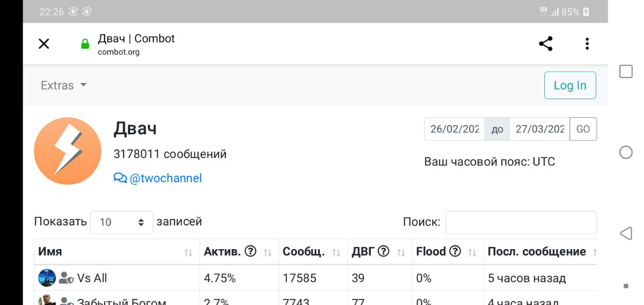Click the combot.org URL text

119,52
